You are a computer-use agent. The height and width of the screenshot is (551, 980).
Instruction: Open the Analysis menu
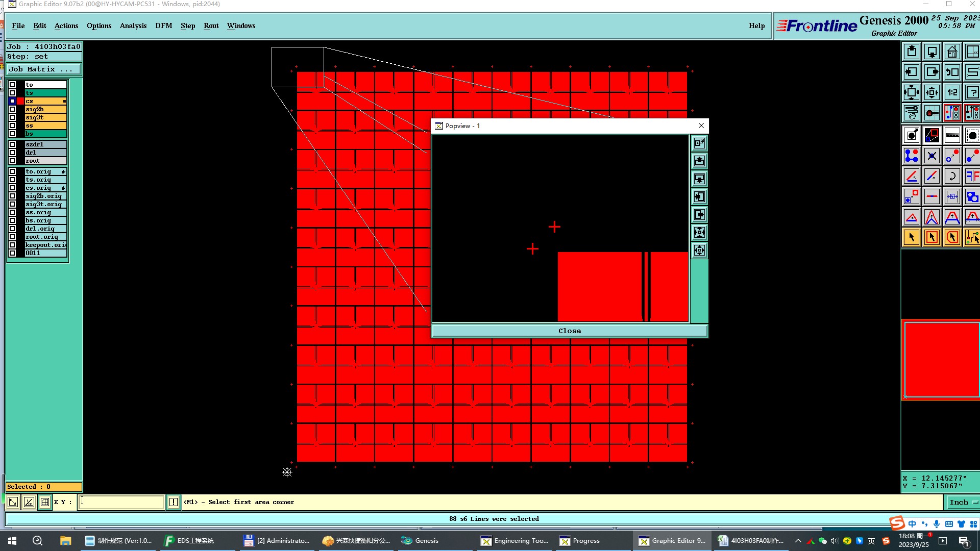pos(133,26)
